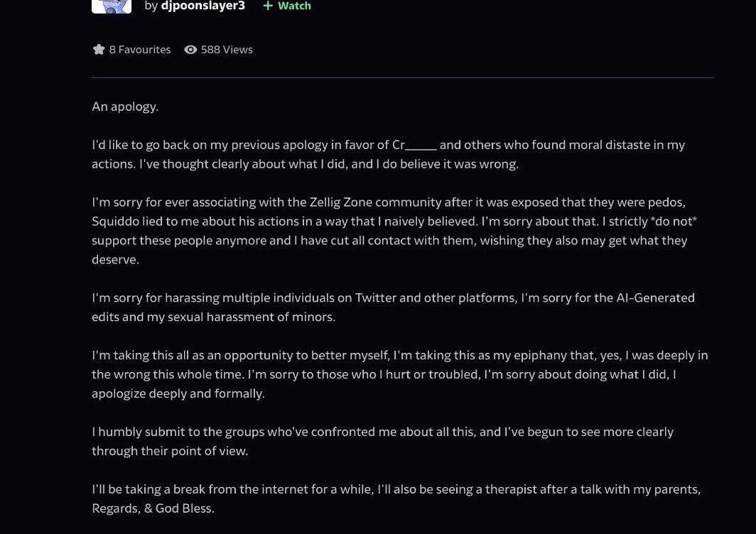
Task: Click the plus icon beside Watch
Action: tap(268, 6)
